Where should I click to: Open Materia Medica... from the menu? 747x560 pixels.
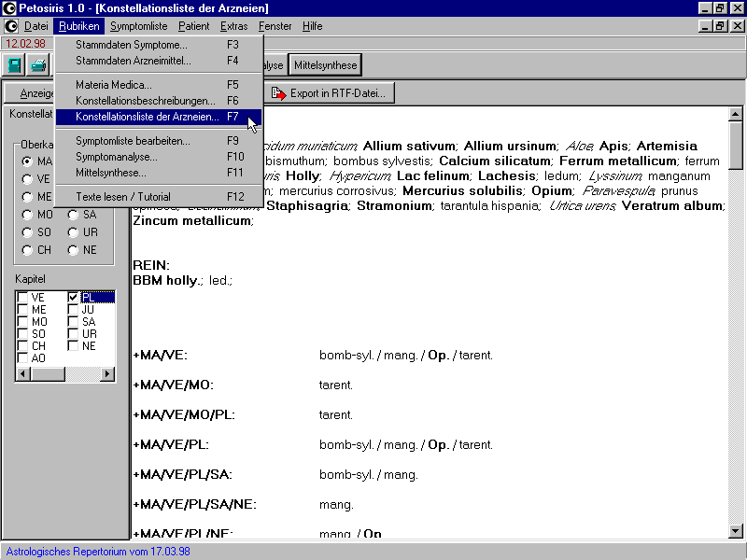(x=159, y=85)
